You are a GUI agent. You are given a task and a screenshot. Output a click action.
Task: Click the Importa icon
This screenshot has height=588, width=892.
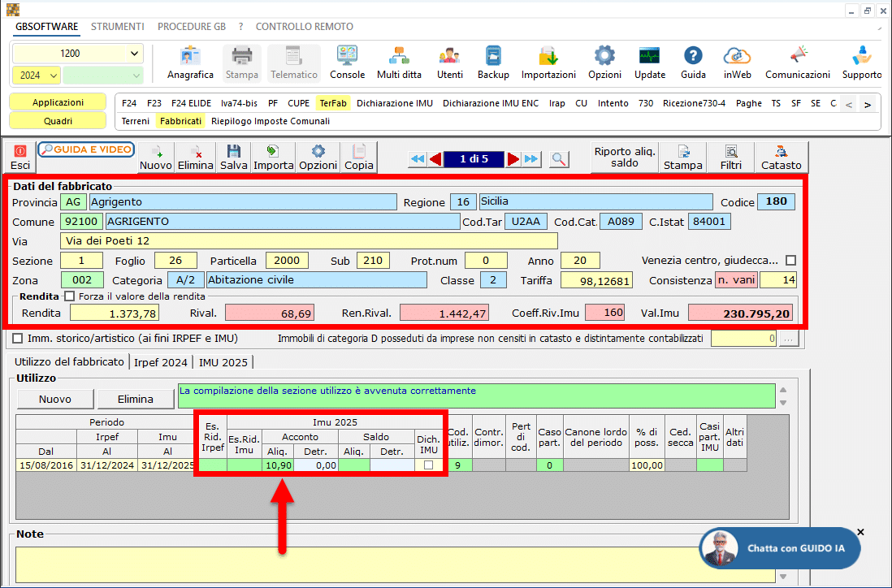click(x=273, y=157)
